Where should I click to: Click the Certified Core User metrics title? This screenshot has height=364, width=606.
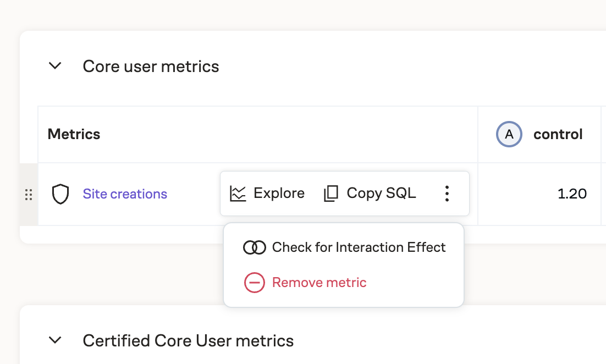188,340
